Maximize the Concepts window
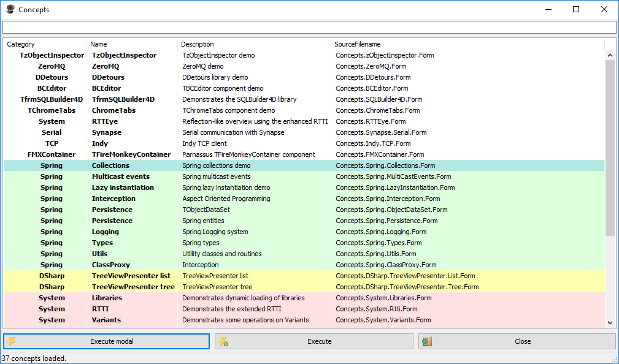The image size is (619, 364). click(x=576, y=9)
